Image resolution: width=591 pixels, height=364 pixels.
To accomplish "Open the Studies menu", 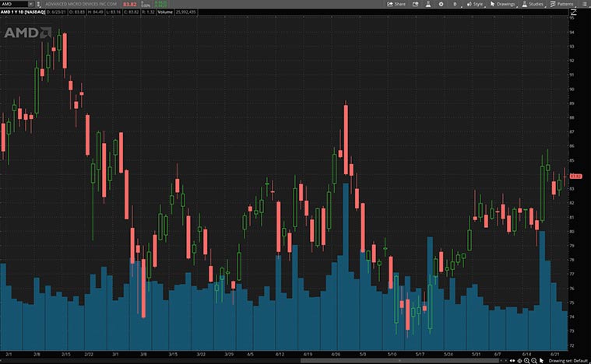I will tap(533, 4).
